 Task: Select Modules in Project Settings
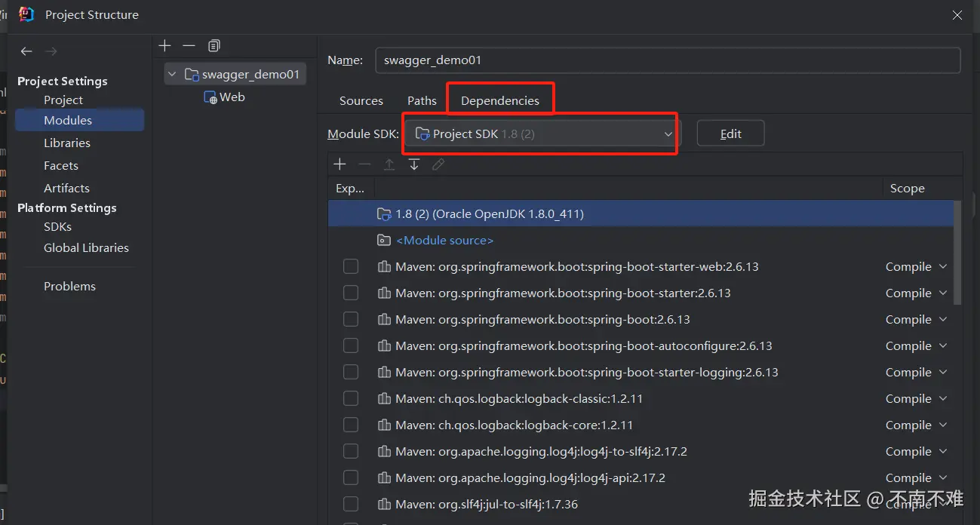(79, 120)
